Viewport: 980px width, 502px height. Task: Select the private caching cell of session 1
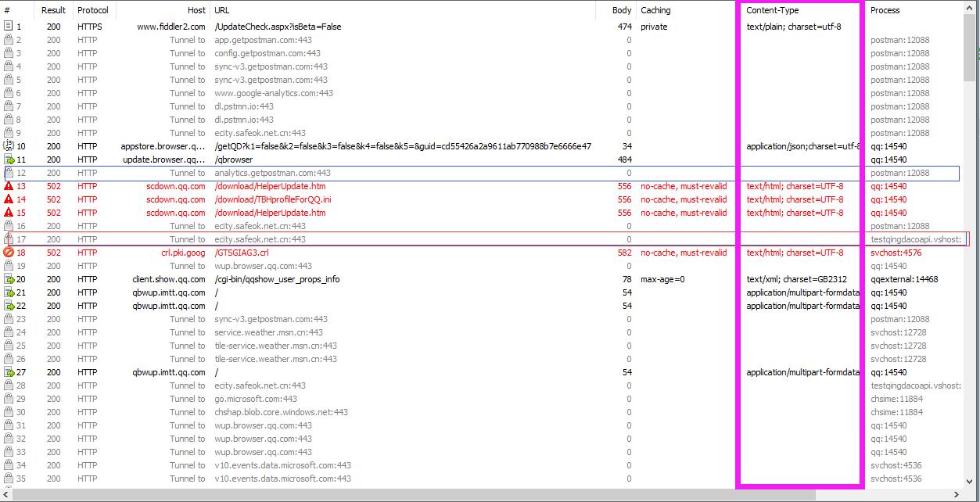(x=654, y=27)
